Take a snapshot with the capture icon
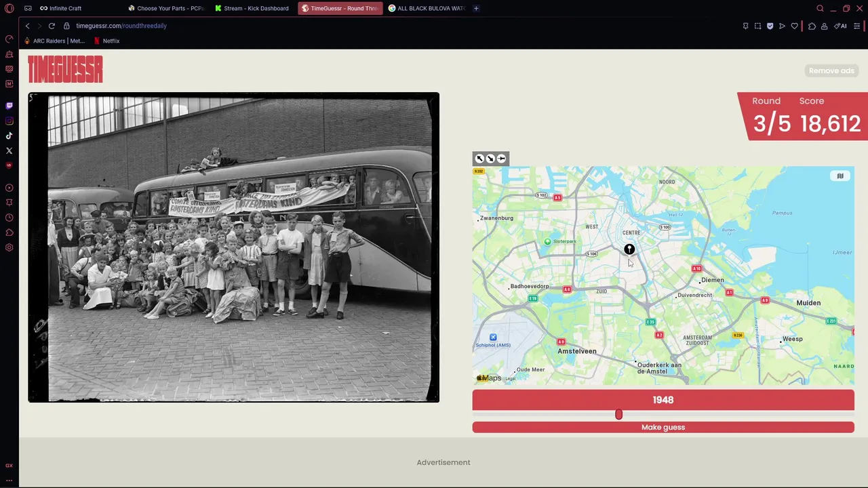 pos(757,26)
